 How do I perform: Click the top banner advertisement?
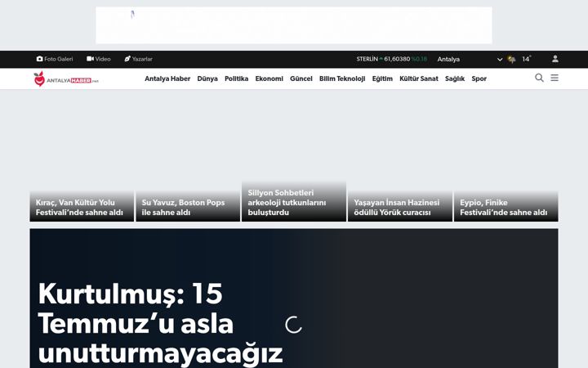(294, 25)
